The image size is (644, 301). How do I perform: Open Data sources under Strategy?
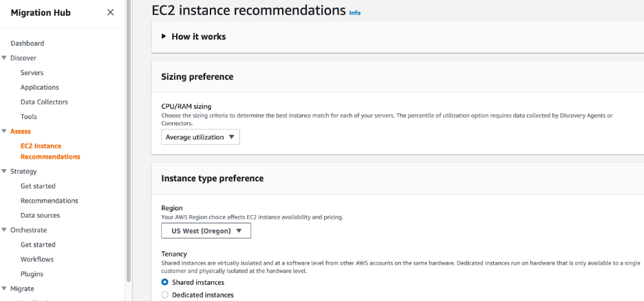coord(40,215)
